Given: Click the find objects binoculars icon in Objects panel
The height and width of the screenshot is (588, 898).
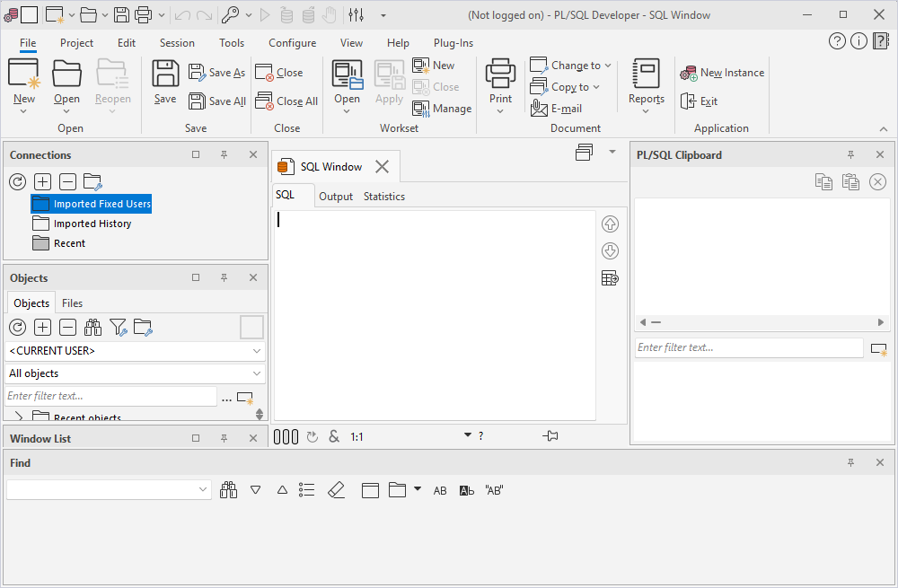Looking at the screenshot, I should (92, 328).
